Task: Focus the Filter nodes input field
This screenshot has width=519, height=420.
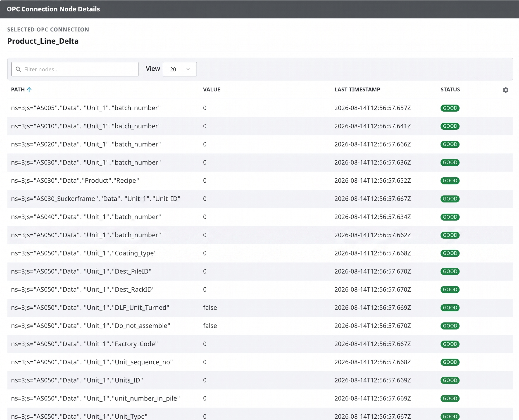Action: pyautogui.click(x=75, y=69)
